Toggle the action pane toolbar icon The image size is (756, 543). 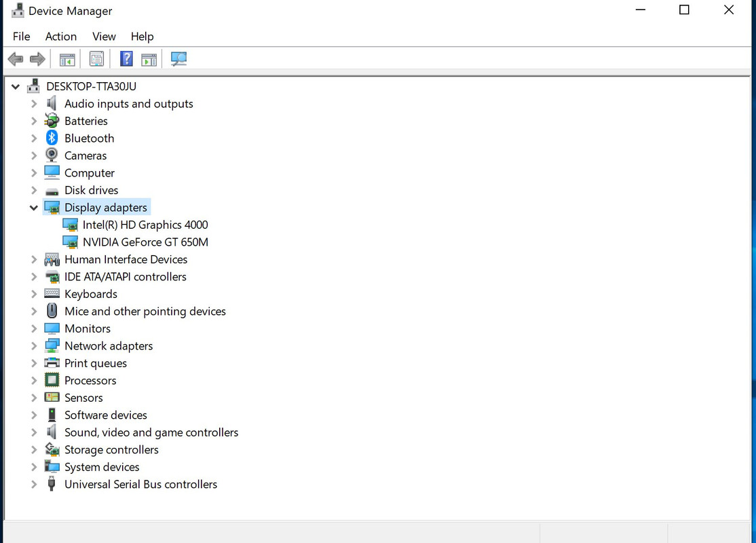click(149, 60)
